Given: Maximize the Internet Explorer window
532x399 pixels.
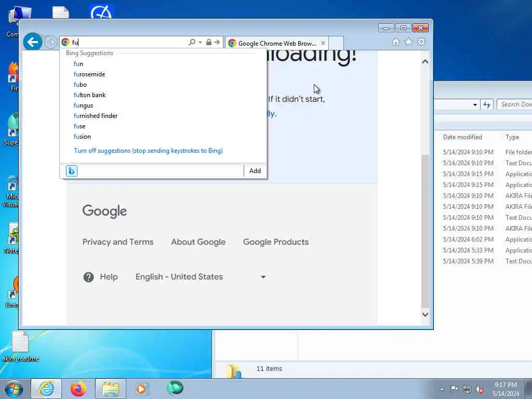Looking at the screenshot, I should [x=403, y=28].
